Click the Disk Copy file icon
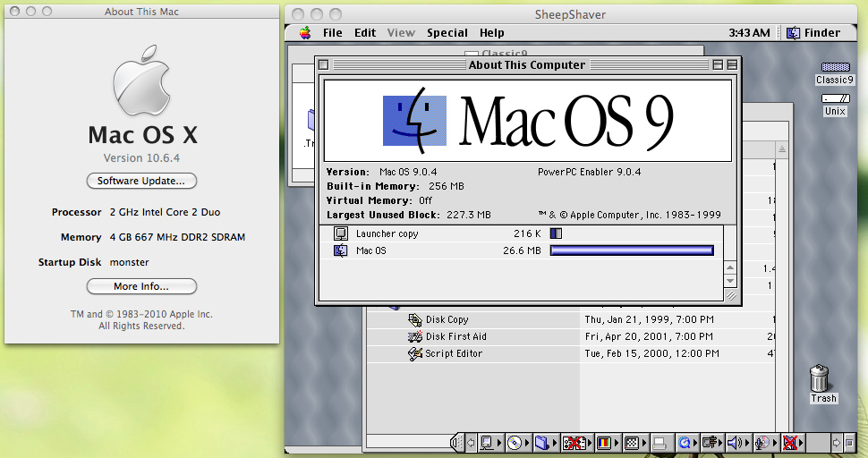The height and width of the screenshot is (458, 868). 414,319
